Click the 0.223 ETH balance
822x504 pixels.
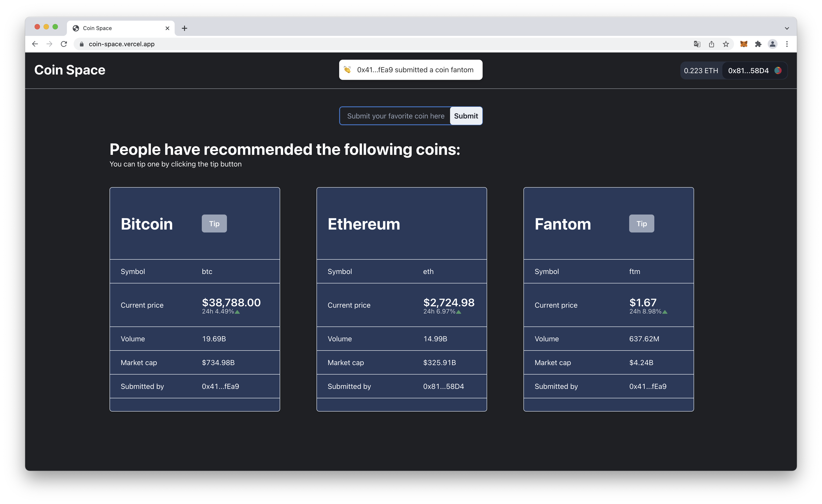point(701,71)
